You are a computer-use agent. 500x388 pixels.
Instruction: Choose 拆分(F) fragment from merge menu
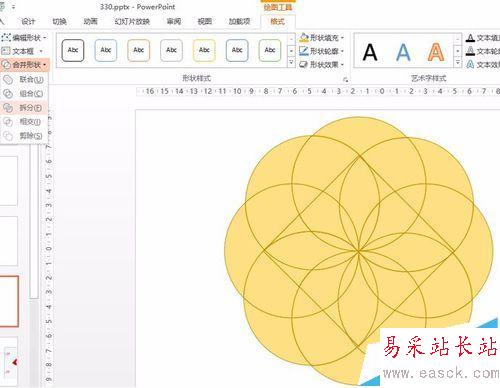click(x=24, y=108)
